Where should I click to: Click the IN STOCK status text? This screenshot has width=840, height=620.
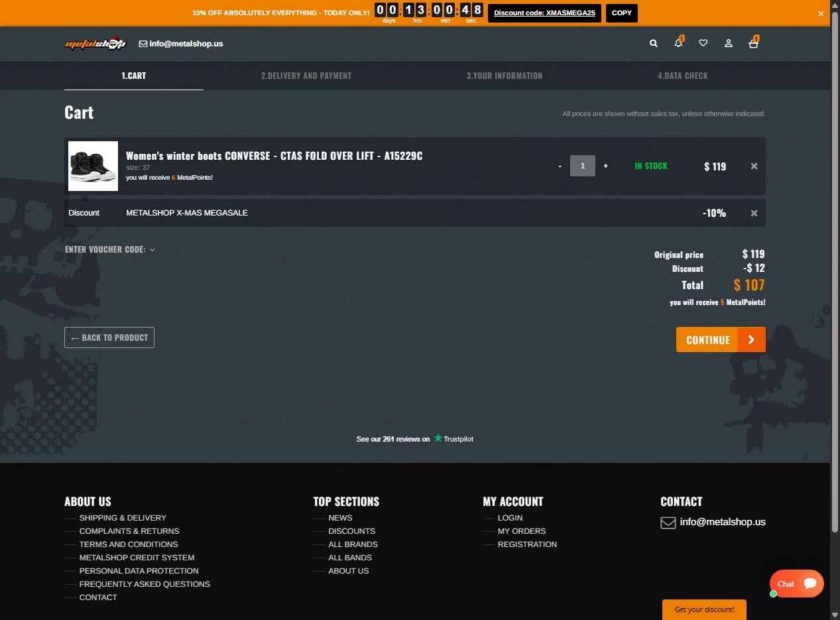[651, 166]
